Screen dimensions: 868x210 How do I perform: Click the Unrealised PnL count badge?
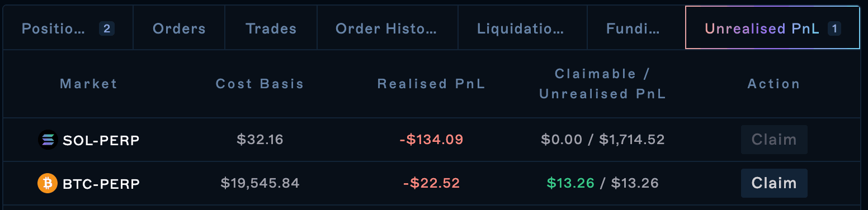click(834, 28)
